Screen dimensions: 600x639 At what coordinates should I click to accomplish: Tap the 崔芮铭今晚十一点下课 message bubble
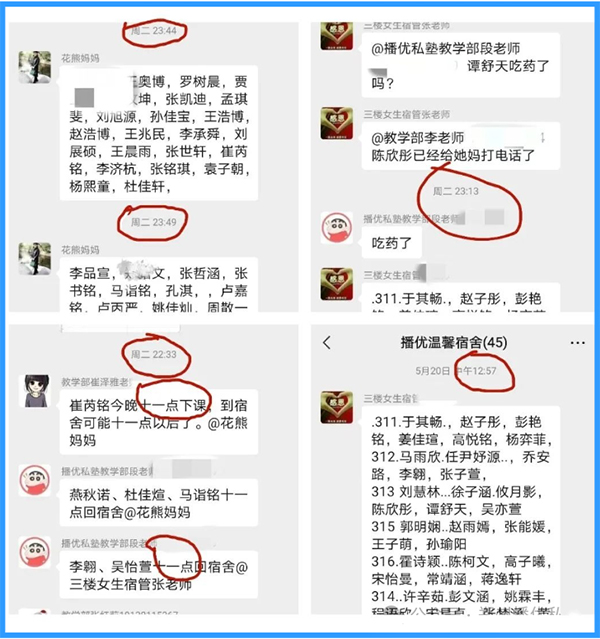(159, 422)
